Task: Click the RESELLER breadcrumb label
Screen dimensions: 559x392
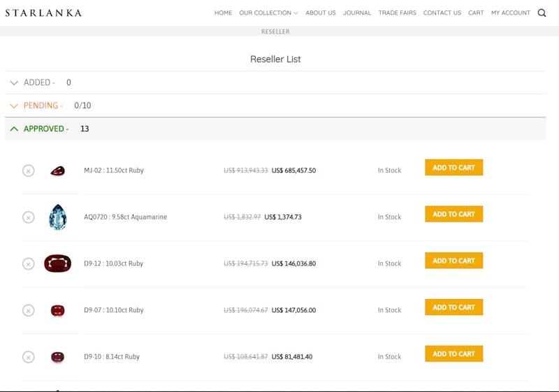Action: [x=275, y=31]
